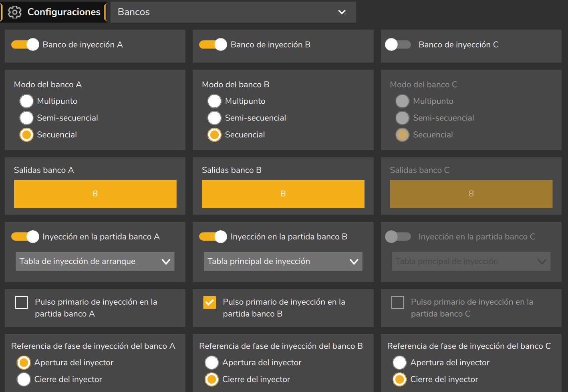
Task: Select Apertura del inyector for banco A
Action: [x=24, y=363]
